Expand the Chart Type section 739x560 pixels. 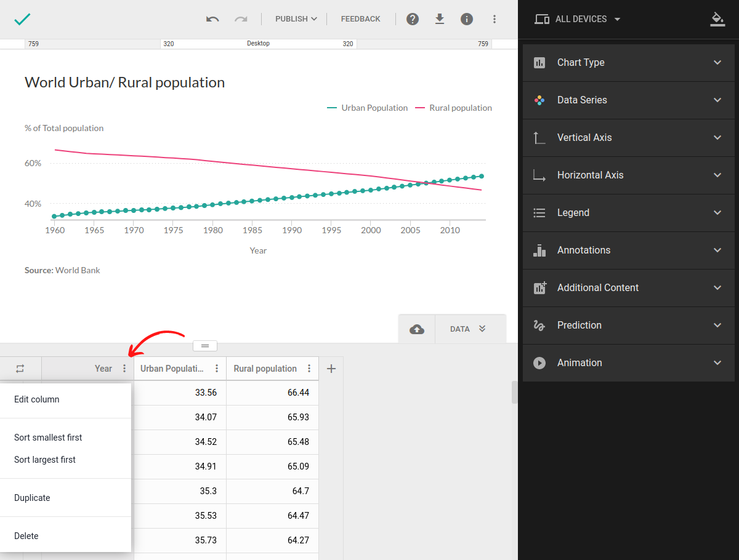[628, 63]
